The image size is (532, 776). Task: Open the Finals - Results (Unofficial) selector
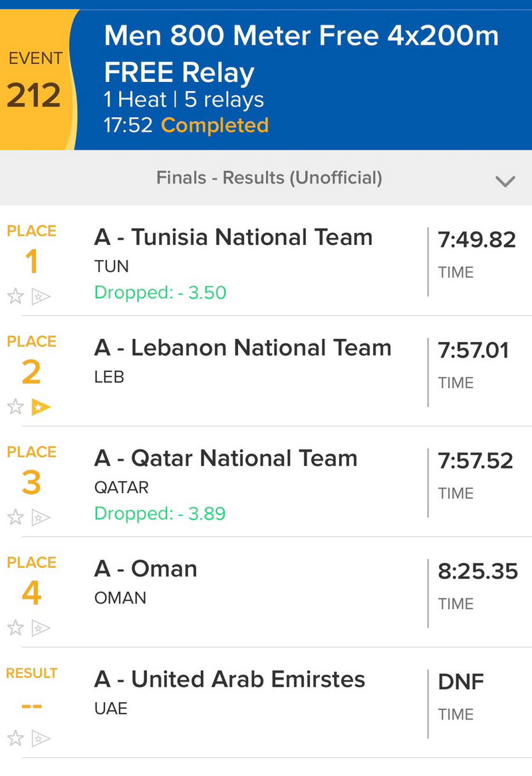point(269,178)
